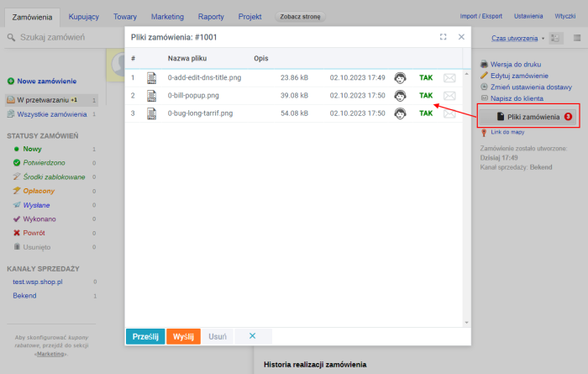Click the file icon for 0-add-edit-dns-title.png
Viewport: 588px width, 374px height.
(x=152, y=78)
